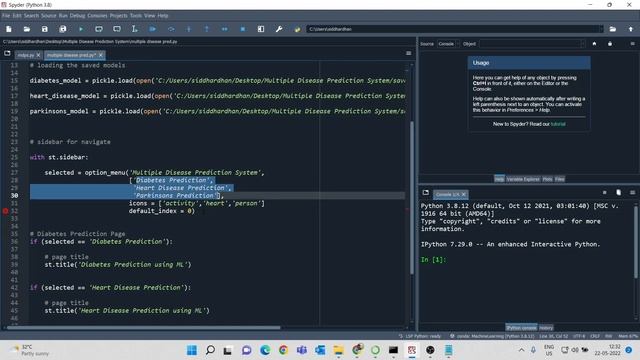
Task: Execute current line in debugger
Action: tap(171, 29)
